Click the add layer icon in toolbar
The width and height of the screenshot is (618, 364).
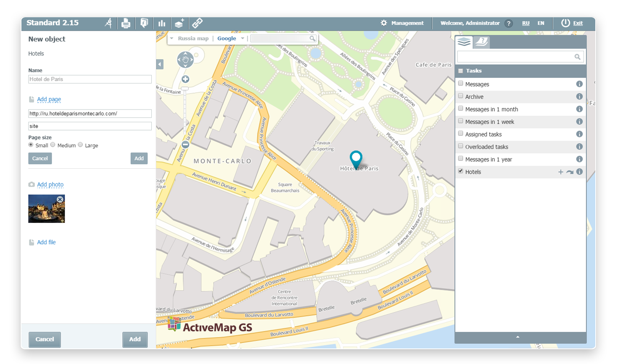point(180,23)
